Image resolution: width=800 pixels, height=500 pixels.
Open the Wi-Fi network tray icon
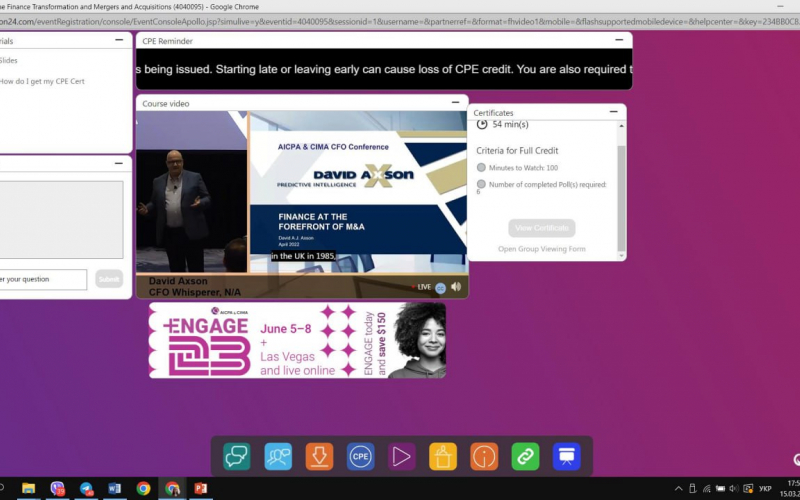(x=707, y=488)
